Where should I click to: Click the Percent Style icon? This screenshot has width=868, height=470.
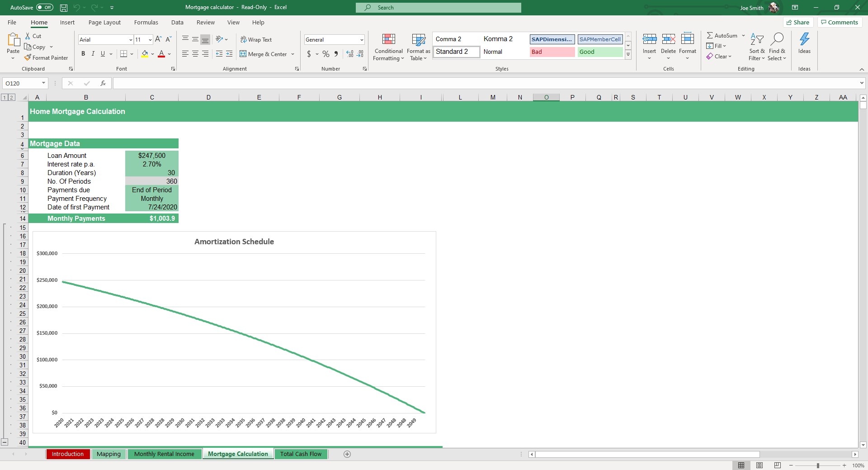(x=325, y=54)
